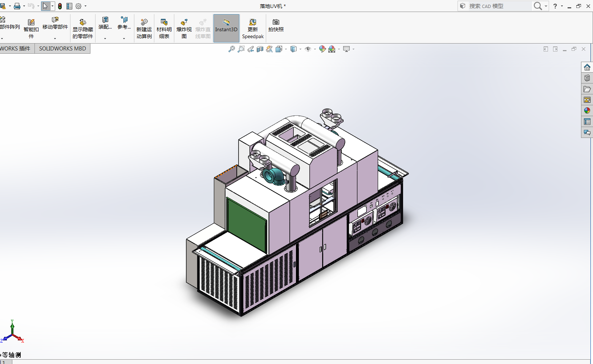The width and height of the screenshot is (593, 364).
Task: Open the Design Library task pane
Action: (x=587, y=78)
